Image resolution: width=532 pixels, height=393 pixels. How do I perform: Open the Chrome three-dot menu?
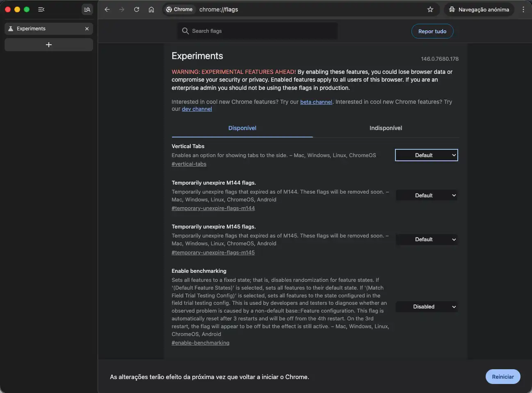[523, 9]
